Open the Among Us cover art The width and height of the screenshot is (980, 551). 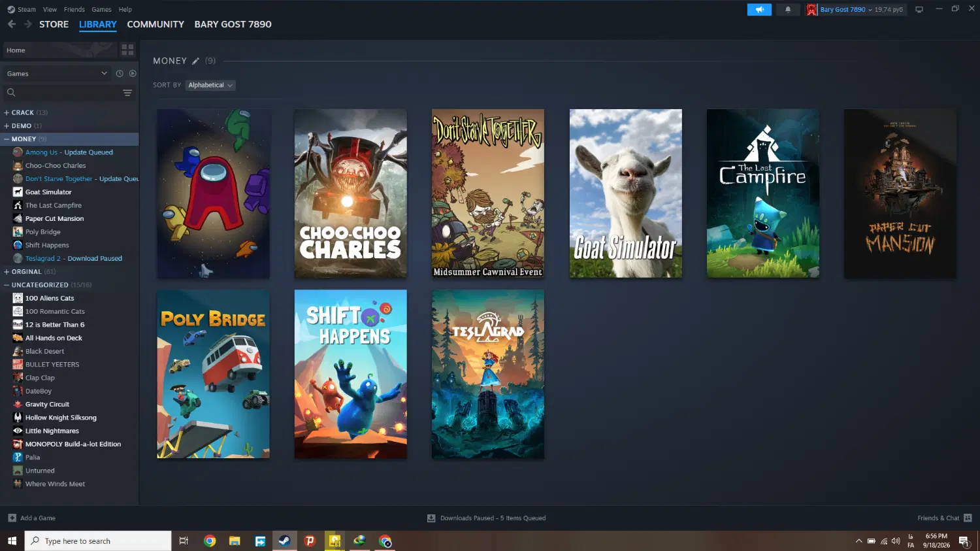[x=214, y=193]
